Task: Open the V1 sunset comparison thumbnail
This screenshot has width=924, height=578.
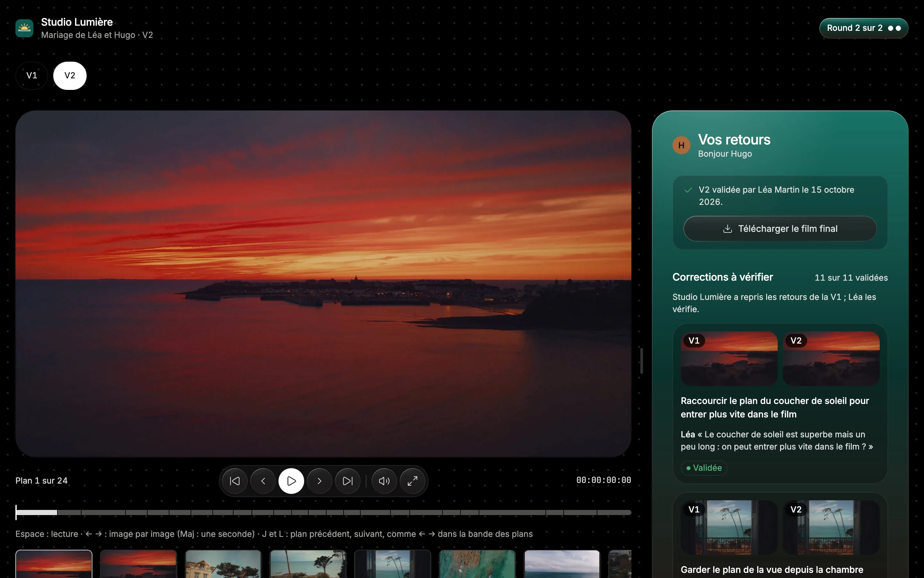Action: coord(729,358)
